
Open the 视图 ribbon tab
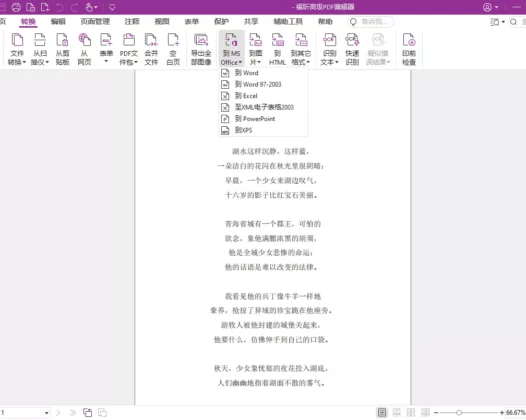[x=162, y=22]
